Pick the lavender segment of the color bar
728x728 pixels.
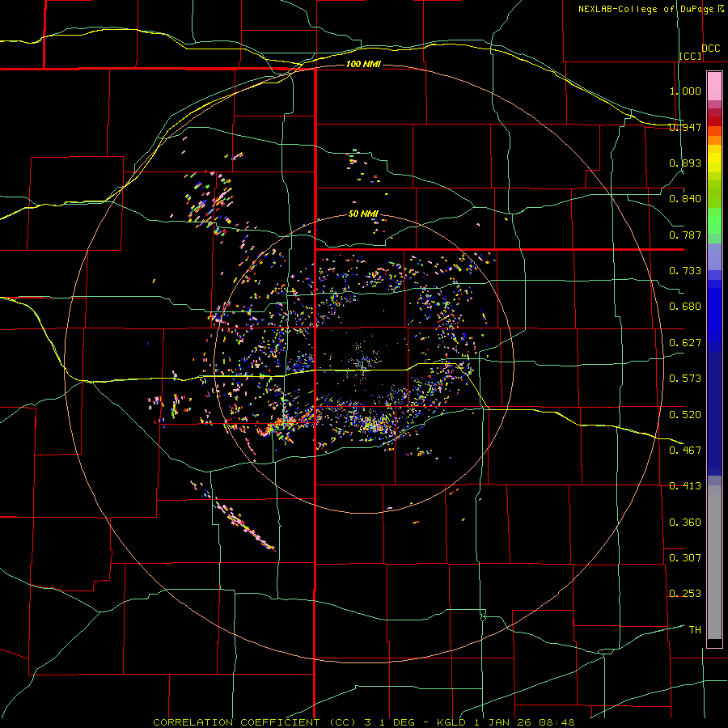click(x=714, y=256)
